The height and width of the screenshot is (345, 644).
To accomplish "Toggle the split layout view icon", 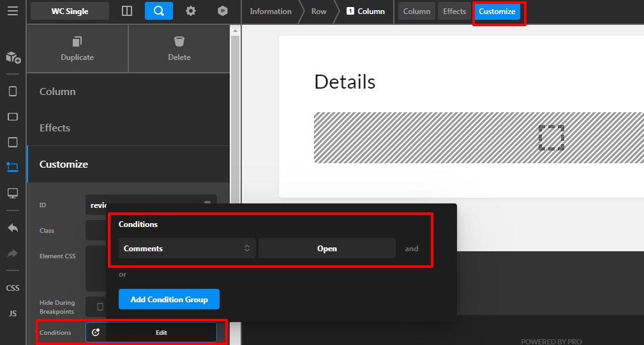I will click(x=127, y=11).
